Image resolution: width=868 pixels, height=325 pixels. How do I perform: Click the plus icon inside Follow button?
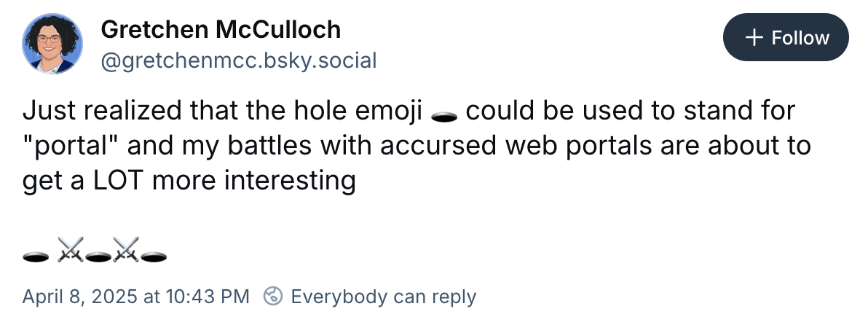coord(755,38)
